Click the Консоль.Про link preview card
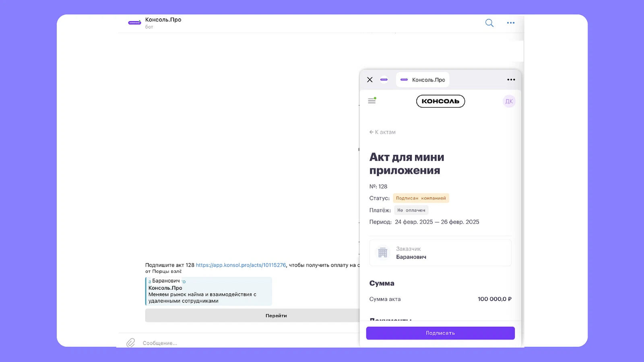The width and height of the screenshot is (644, 362). (x=208, y=291)
